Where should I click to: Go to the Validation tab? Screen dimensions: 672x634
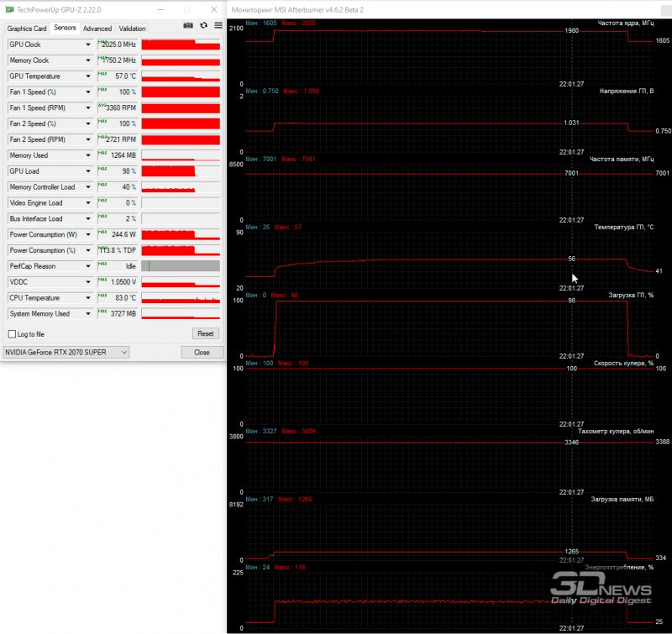[132, 29]
